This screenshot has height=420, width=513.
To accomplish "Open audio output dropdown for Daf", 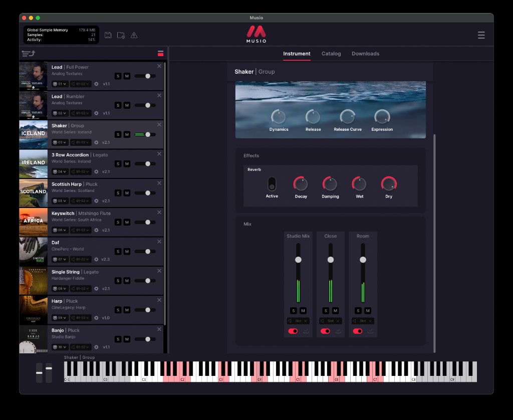I will (81, 259).
